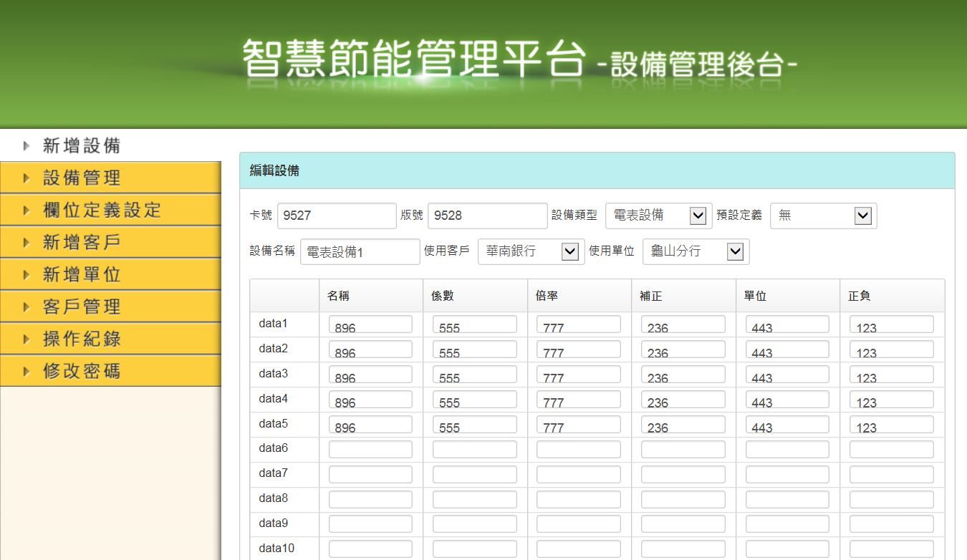Select the data5 係數 field
The height and width of the screenshot is (560, 967).
(475, 425)
